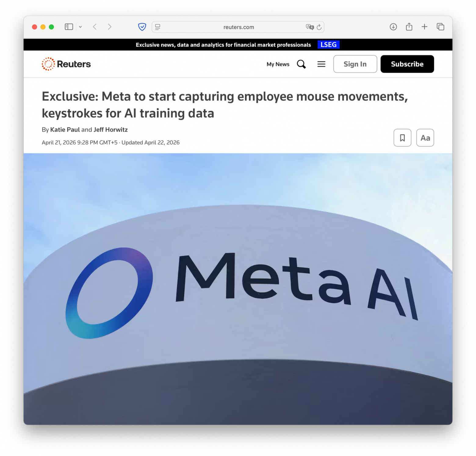Click the translate icon in the address bar
The width and height of the screenshot is (476, 456).
(310, 27)
